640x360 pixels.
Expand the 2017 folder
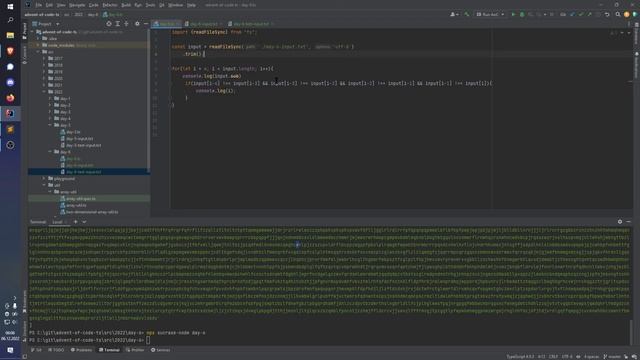44,58
